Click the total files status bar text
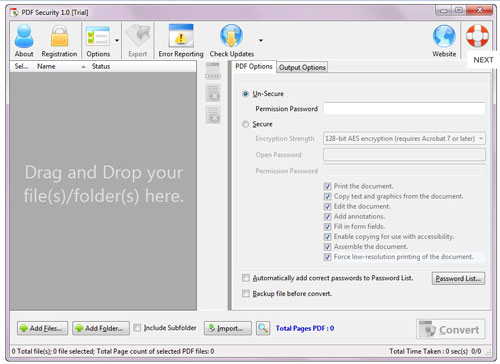 (113, 351)
